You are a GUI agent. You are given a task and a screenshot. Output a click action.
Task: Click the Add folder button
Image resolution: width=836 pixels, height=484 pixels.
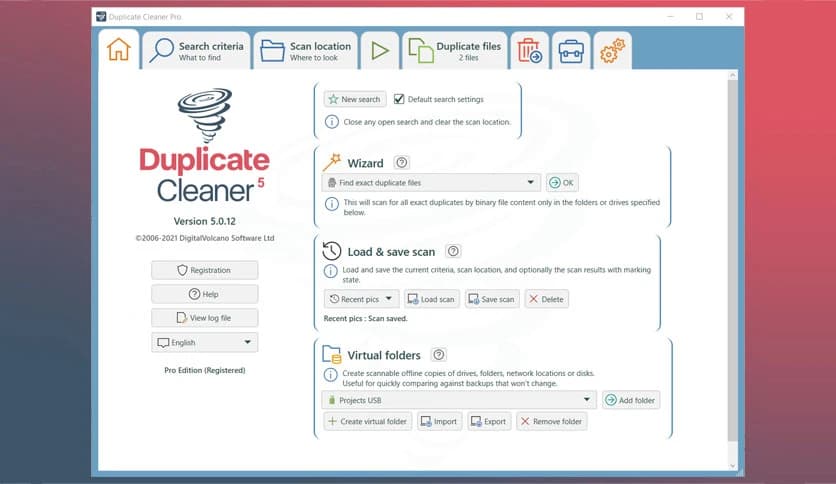[631, 400]
